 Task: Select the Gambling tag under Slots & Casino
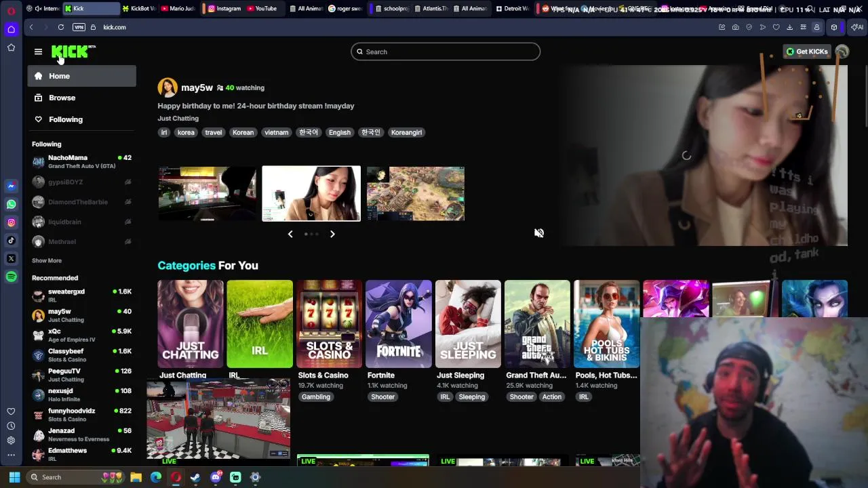[316, 397]
